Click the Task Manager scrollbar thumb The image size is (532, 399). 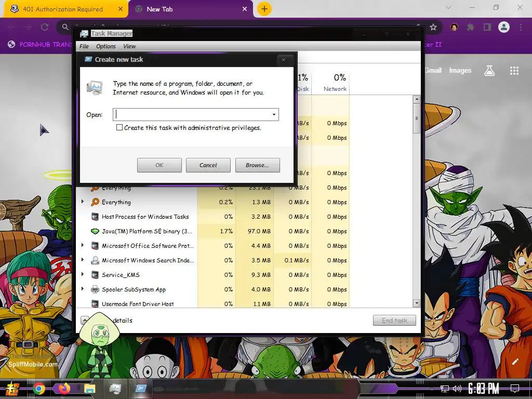[416, 118]
